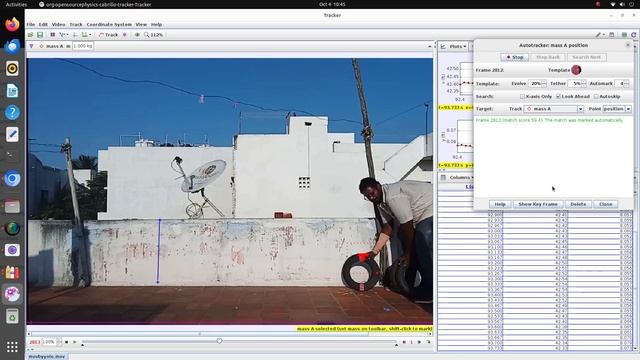The width and height of the screenshot is (640, 360).
Task: Click the mass field showing 1.000 kg
Action: point(83,46)
